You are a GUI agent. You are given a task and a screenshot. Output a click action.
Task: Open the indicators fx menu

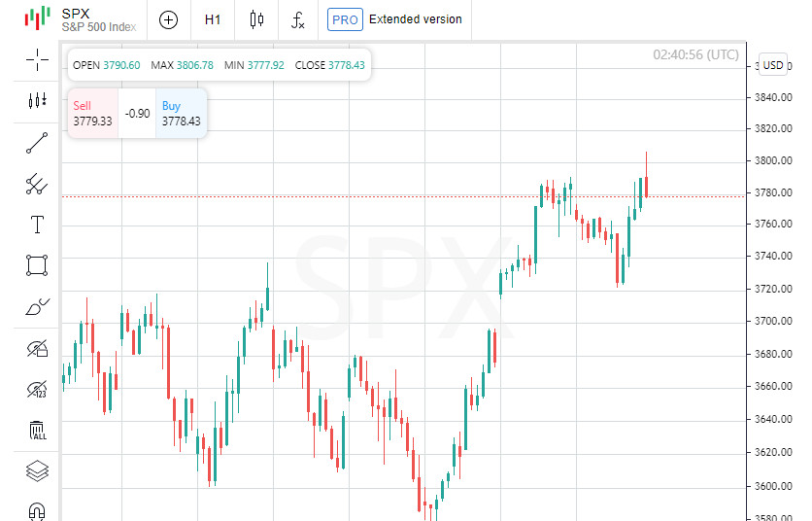pos(298,20)
